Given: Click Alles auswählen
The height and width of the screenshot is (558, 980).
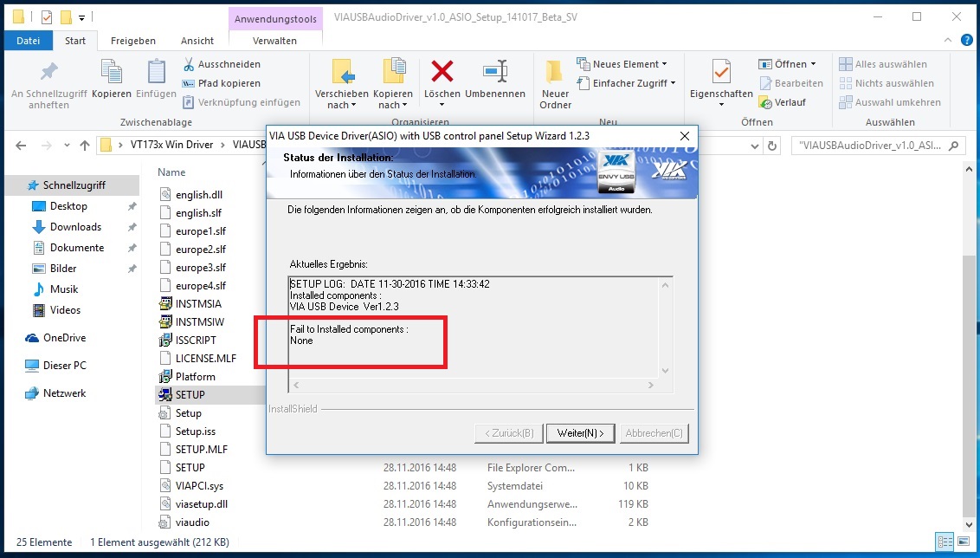Looking at the screenshot, I should point(883,64).
